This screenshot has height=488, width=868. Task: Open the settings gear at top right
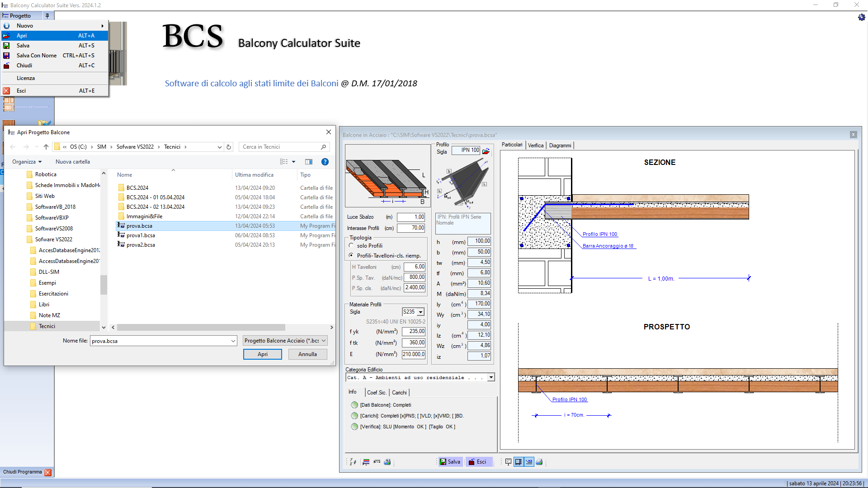pyautogui.click(x=862, y=17)
